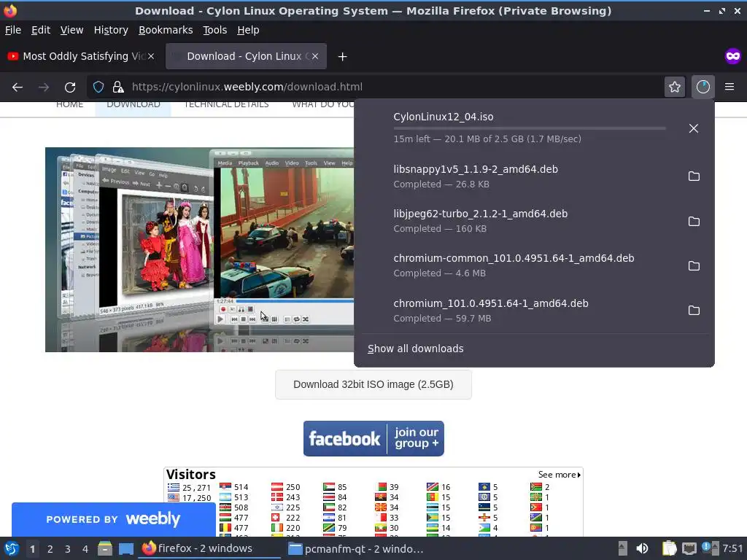747x560 pixels.
Task: Toggle the downloads progress toolbar button
Action: pyautogui.click(x=703, y=87)
